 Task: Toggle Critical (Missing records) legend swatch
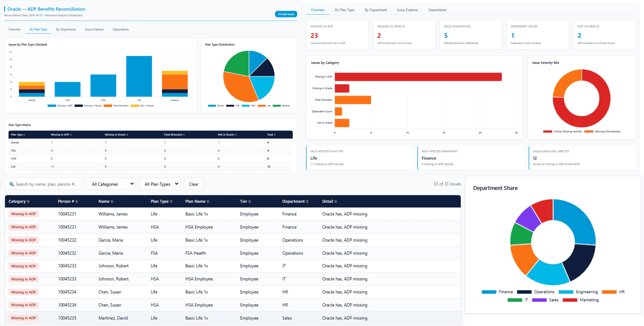548,132
